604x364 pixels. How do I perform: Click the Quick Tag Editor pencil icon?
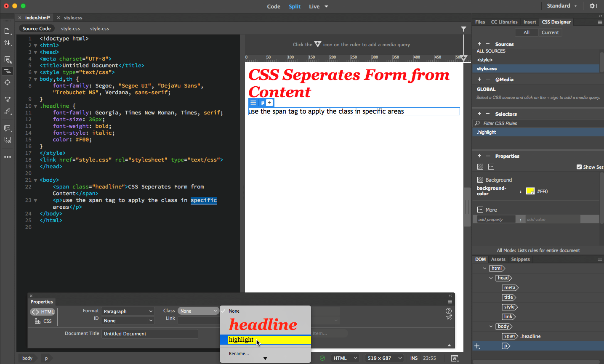(449, 318)
